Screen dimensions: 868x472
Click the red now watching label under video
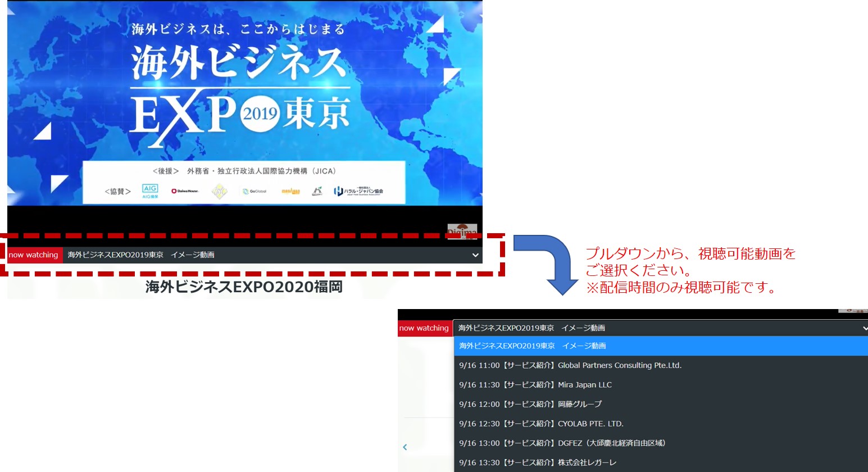34,255
